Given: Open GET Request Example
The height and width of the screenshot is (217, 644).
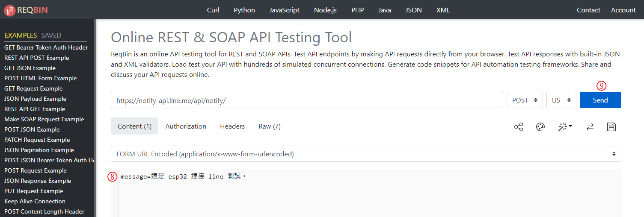Looking at the screenshot, I should (x=33, y=88).
